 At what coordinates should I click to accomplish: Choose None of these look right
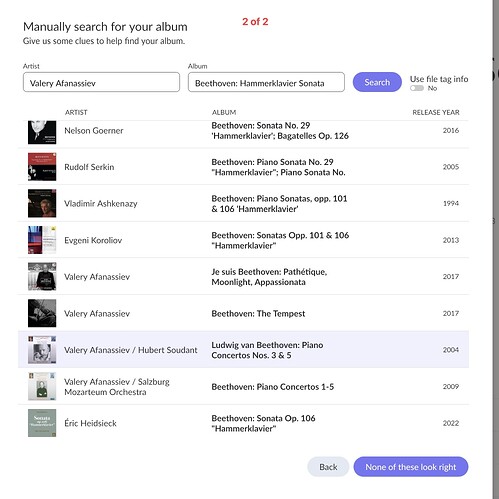(x=411, y=467)
